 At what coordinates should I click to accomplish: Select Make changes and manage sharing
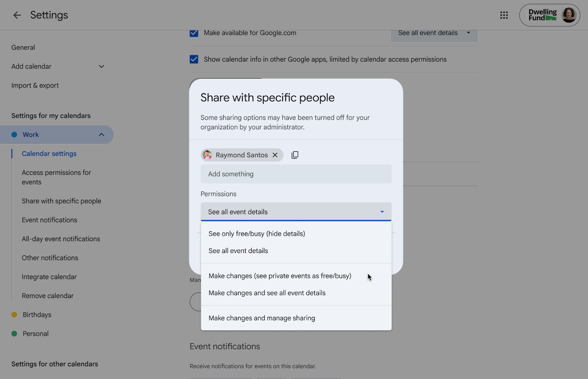click(x=296, y=318)
